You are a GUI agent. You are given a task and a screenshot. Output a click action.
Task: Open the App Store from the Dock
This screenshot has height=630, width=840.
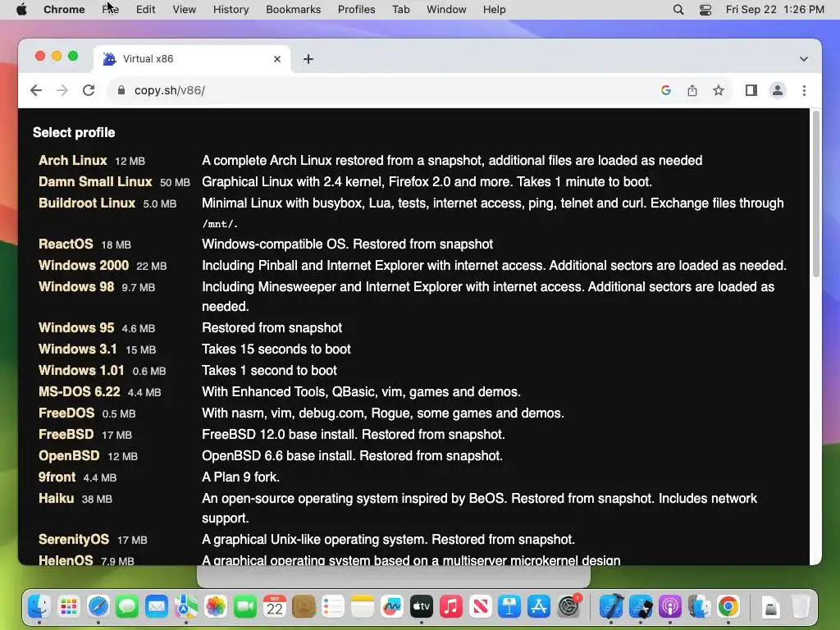pyautogui.click(x=538, y=606)
